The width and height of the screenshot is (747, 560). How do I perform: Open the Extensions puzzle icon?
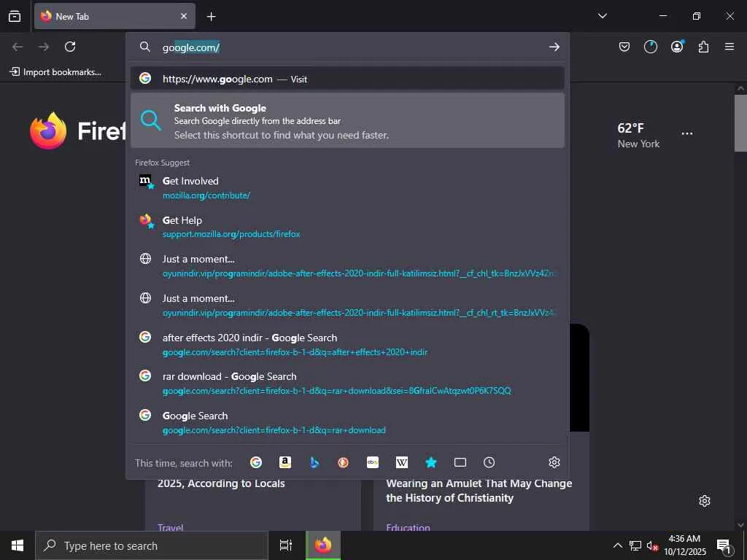[703, 47]
